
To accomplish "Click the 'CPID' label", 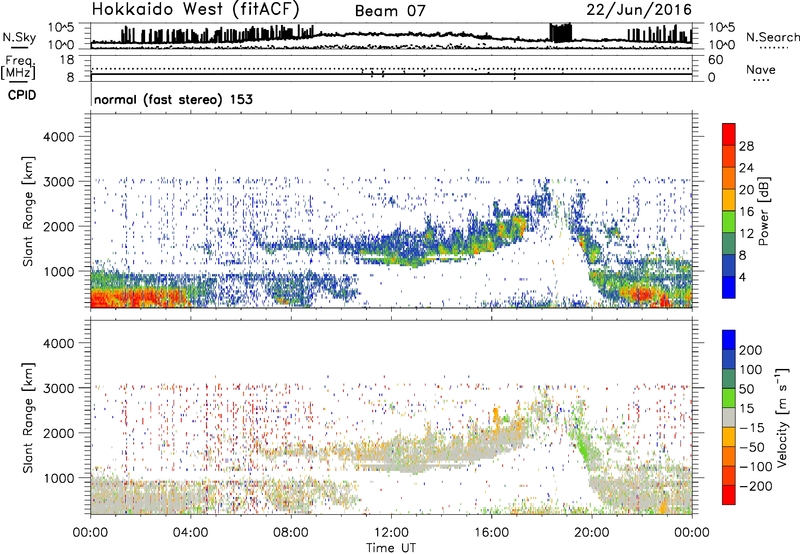I will (22, 95).
